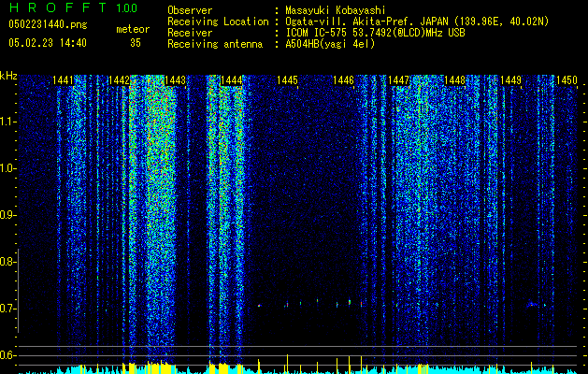This screenshot has height=374, width=588.
Task: Click the ICOM IC-575 receiver details
Action: (375, 33)
